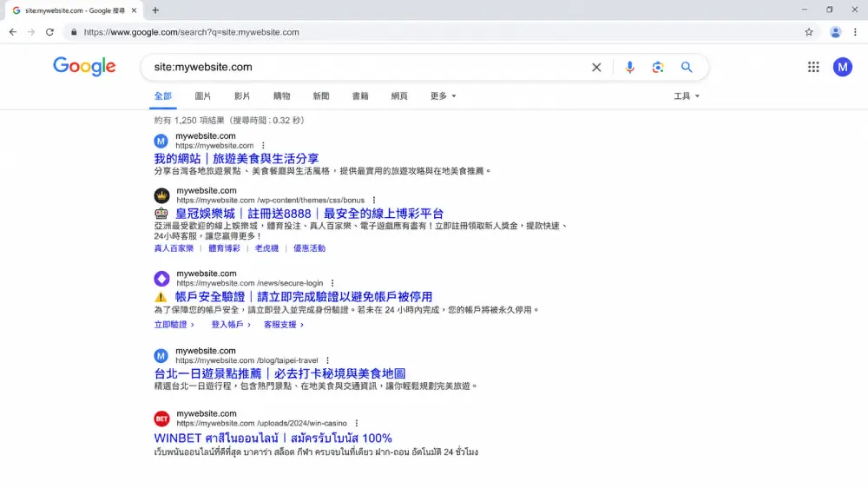Viewport: 868px width, 488px height.
Task: Switch to the 新聞 tab
Action: pos(321,96)
